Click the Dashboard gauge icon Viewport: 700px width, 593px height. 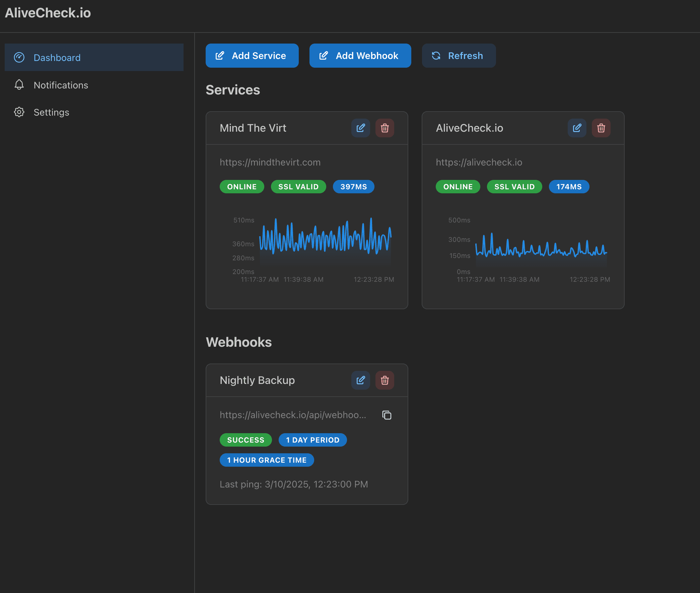click(19, 58)
